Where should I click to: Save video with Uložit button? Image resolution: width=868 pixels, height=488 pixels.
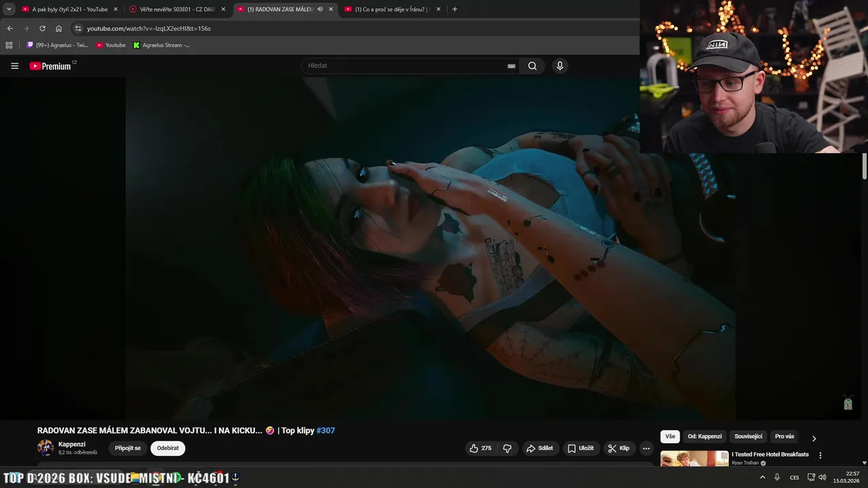[580, 448]
